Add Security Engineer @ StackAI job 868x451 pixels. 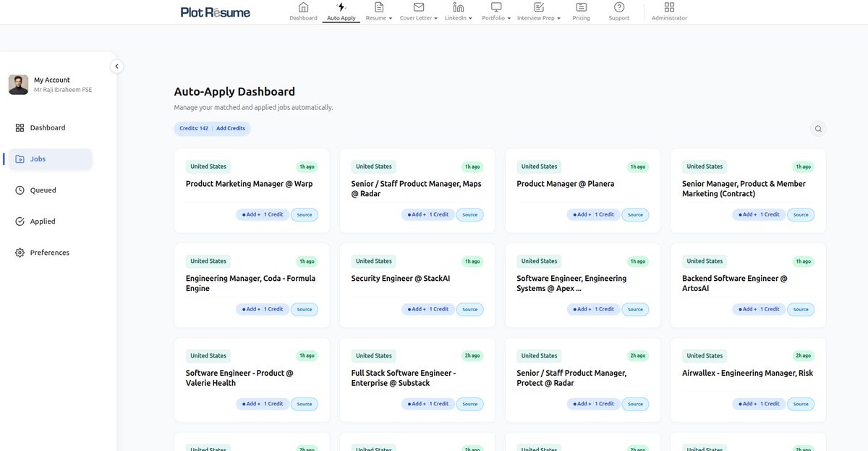point(428,309)
